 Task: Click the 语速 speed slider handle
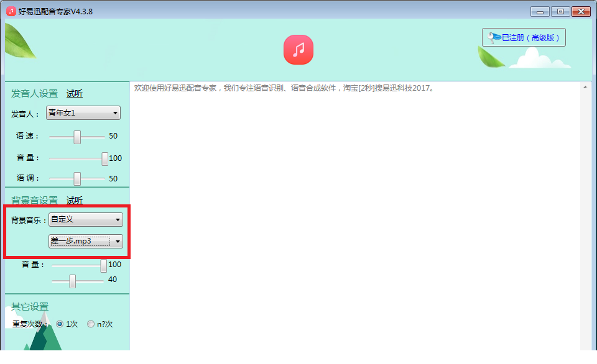point(77,137)
